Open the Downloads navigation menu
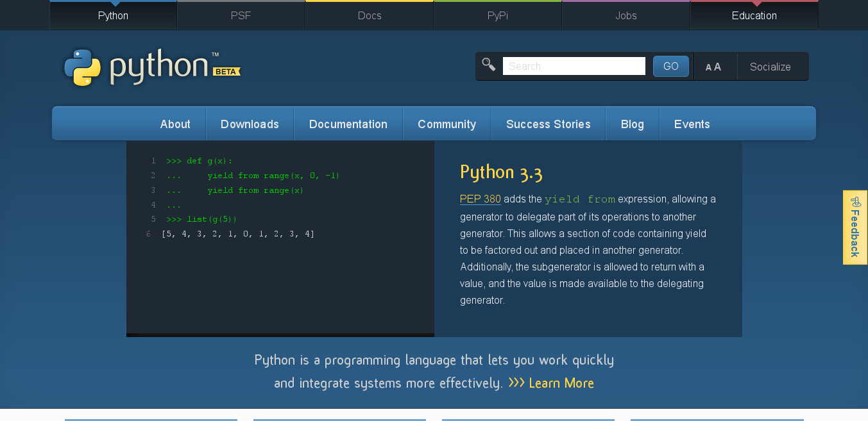Viewport: 868px width, 421px height. point(250,124)
